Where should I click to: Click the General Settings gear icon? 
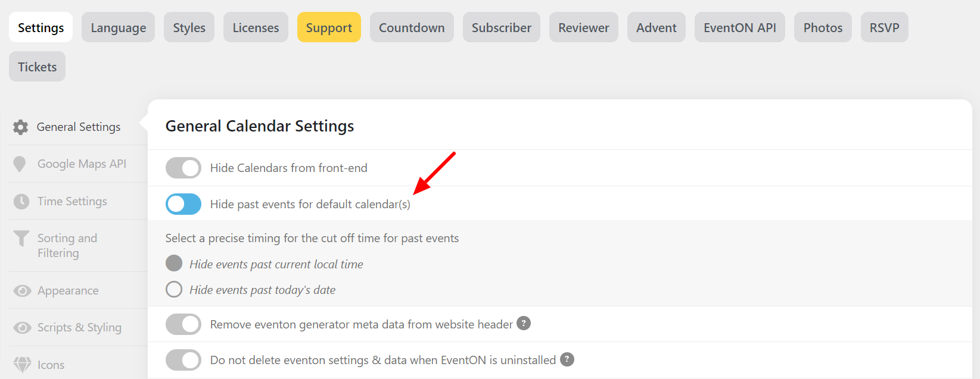21,127
